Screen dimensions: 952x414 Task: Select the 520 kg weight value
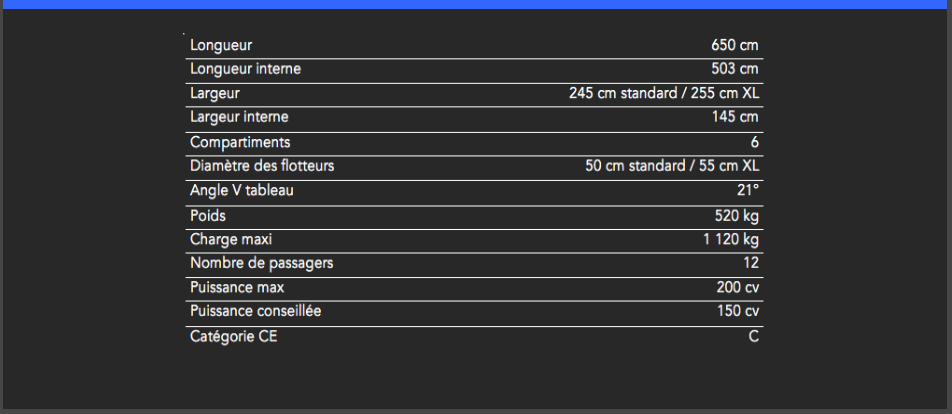737,215
